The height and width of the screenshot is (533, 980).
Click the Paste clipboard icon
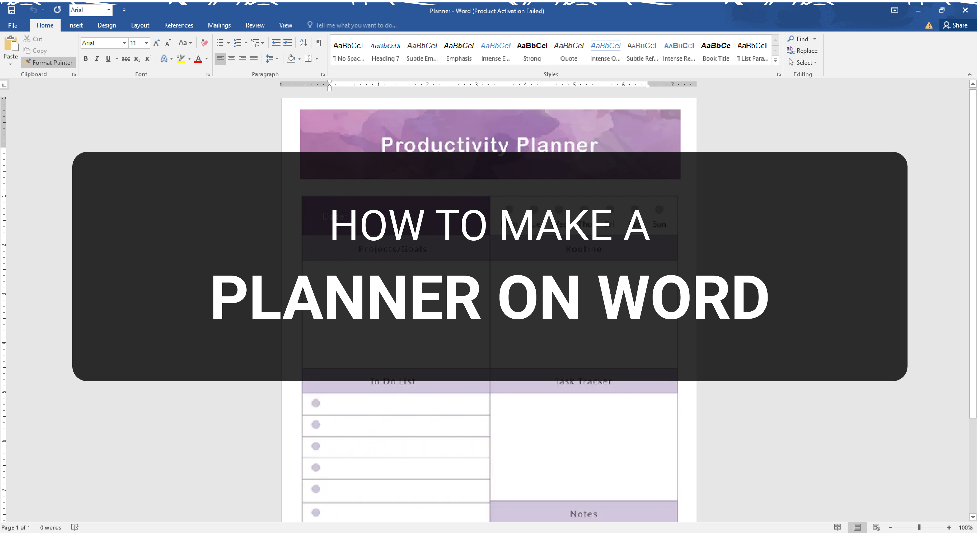[11, 44]
